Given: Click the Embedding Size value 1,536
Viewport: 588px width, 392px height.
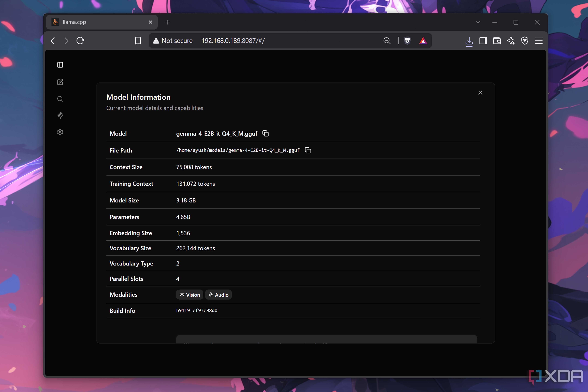Looking at the screenshot, I should click(x=183, y=233).
